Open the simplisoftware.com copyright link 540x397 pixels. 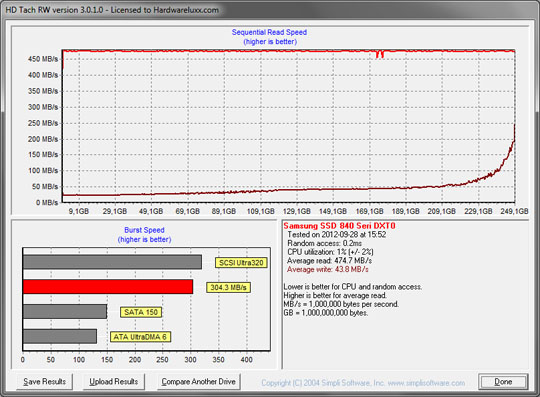coord(363,383)
